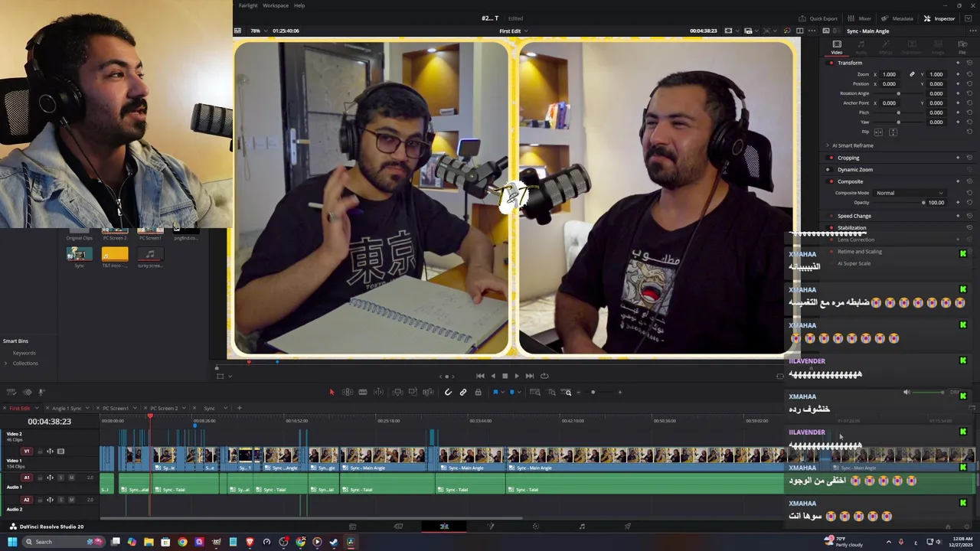Switch to First Edit timeline tab
The width and height of the screenshot is (980, 551).
click(x=20, y=408)
